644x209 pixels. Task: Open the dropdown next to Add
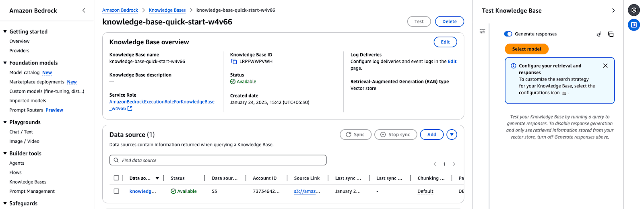click(452, 135)
